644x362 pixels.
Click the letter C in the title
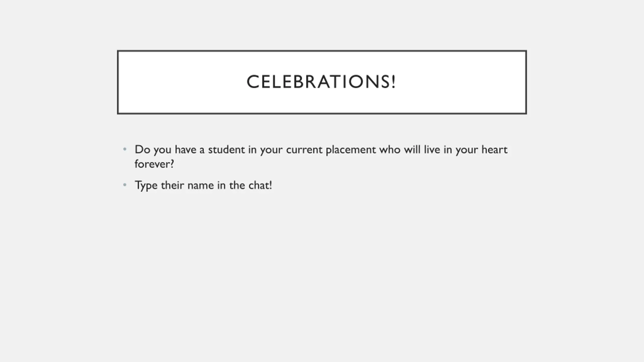[x=252, y=82]
